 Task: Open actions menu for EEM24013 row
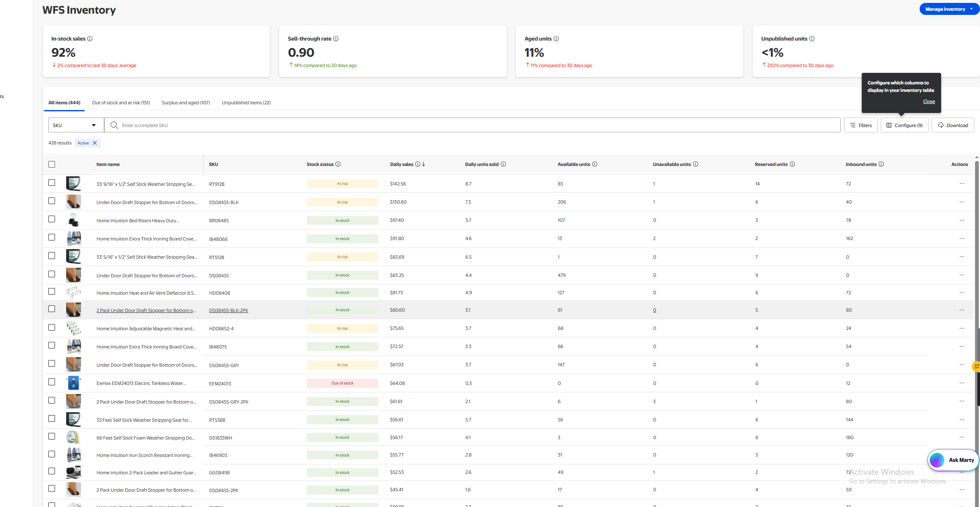pyautogui.click(x=962, y=383)
